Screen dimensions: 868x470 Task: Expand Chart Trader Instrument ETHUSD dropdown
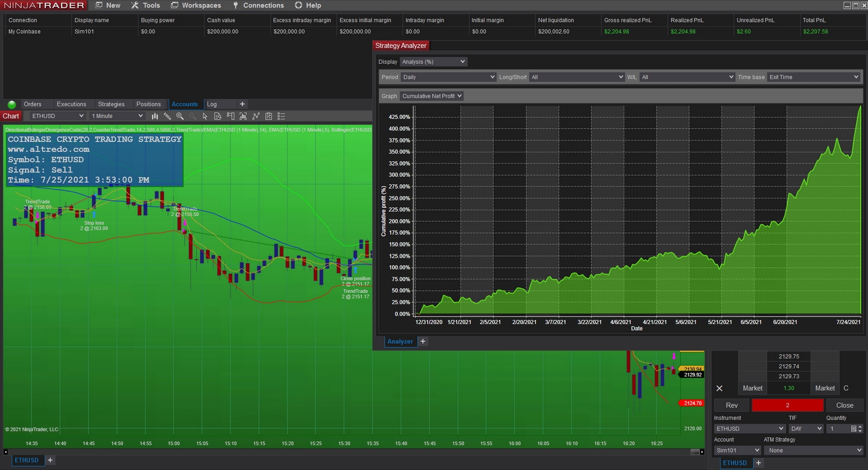point(750,429)
